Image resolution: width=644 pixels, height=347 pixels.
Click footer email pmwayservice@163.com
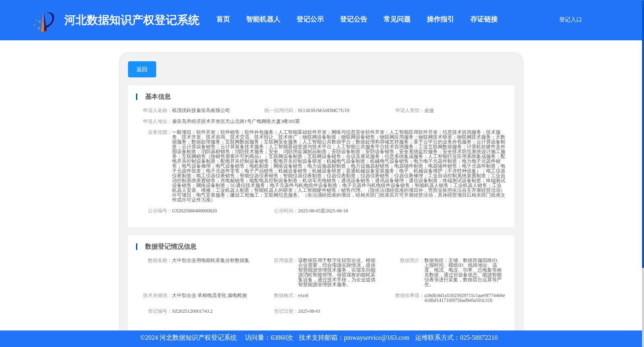376,338
